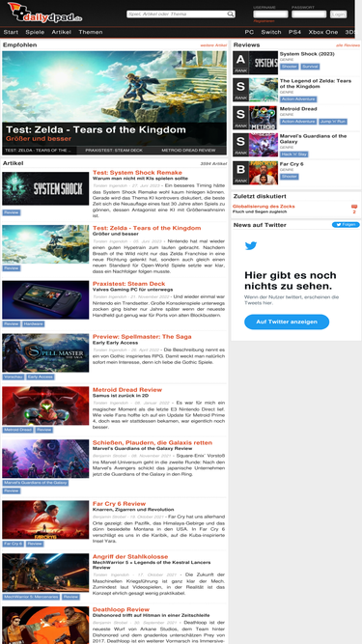Click the Twitter bird icon
The height and width of the screenshot is (644, 362).
[x=251, y=245]
